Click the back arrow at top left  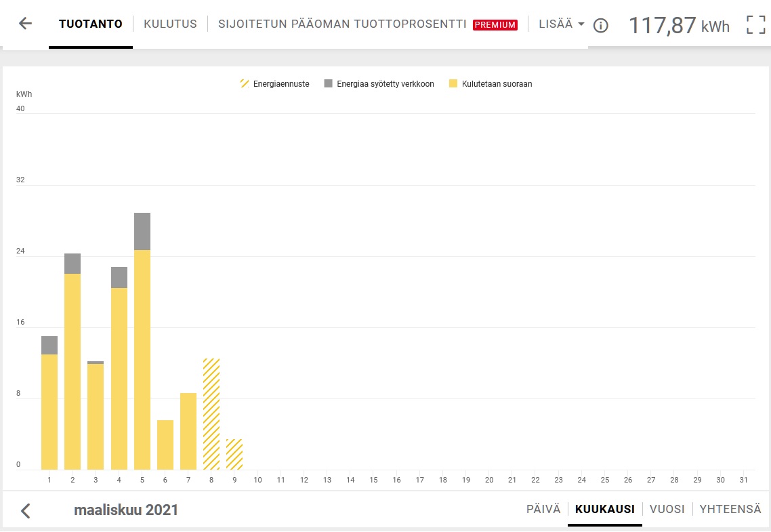[25, 23]
